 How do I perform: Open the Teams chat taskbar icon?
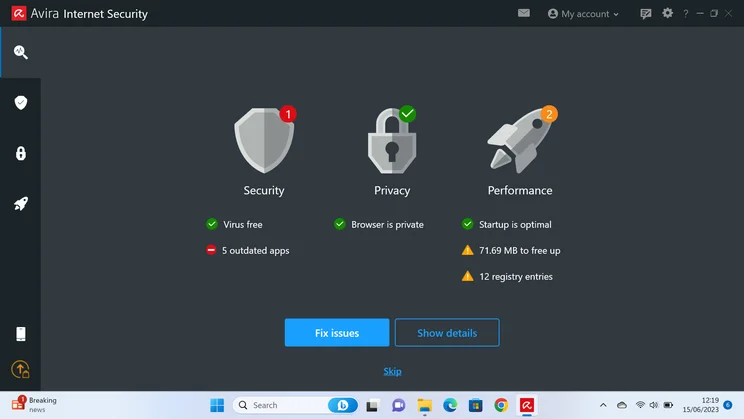398,405
